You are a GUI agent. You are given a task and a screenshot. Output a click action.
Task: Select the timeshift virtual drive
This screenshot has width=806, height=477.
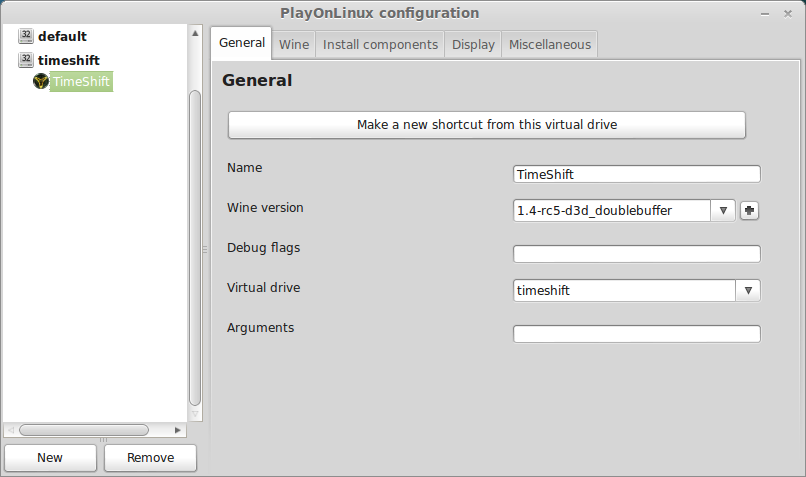(x=68, y=60)
